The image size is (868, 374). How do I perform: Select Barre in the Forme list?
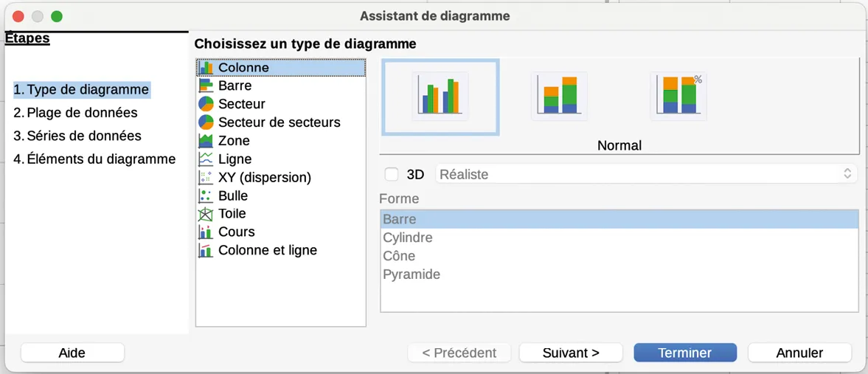point(619,219)
